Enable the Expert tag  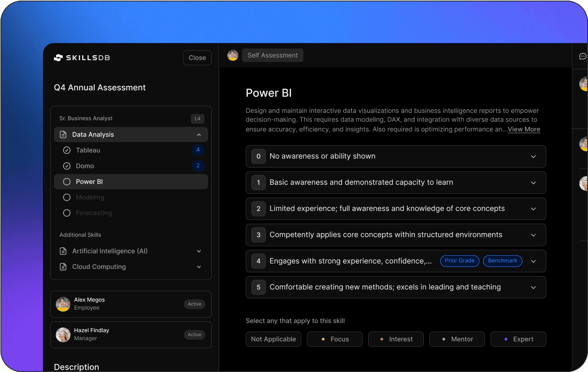(x=518, y=339)
